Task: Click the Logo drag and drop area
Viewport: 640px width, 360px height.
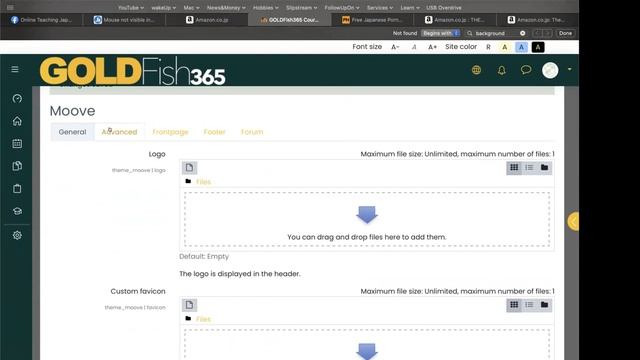Action: [x=367, y=219]
